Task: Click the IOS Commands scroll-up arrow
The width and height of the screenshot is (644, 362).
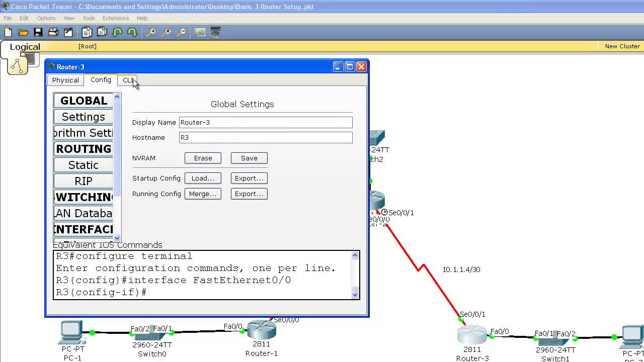Action: (355, 255)
